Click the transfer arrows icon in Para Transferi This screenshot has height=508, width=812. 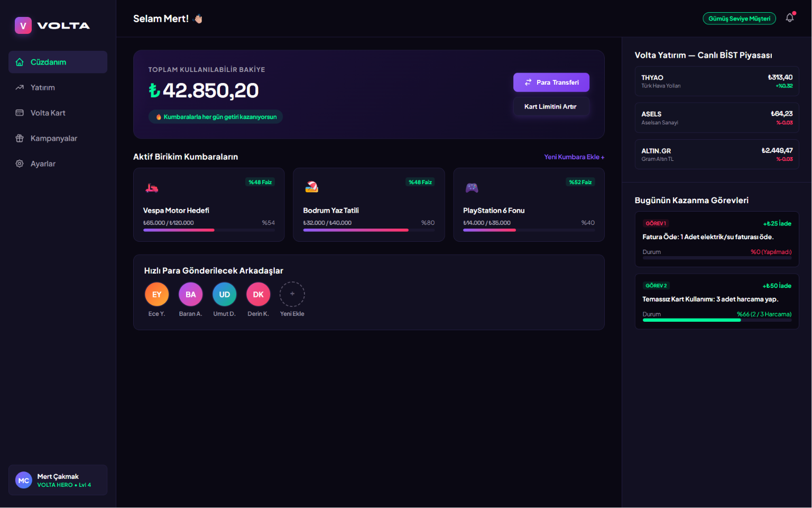(x=528, y=83)
